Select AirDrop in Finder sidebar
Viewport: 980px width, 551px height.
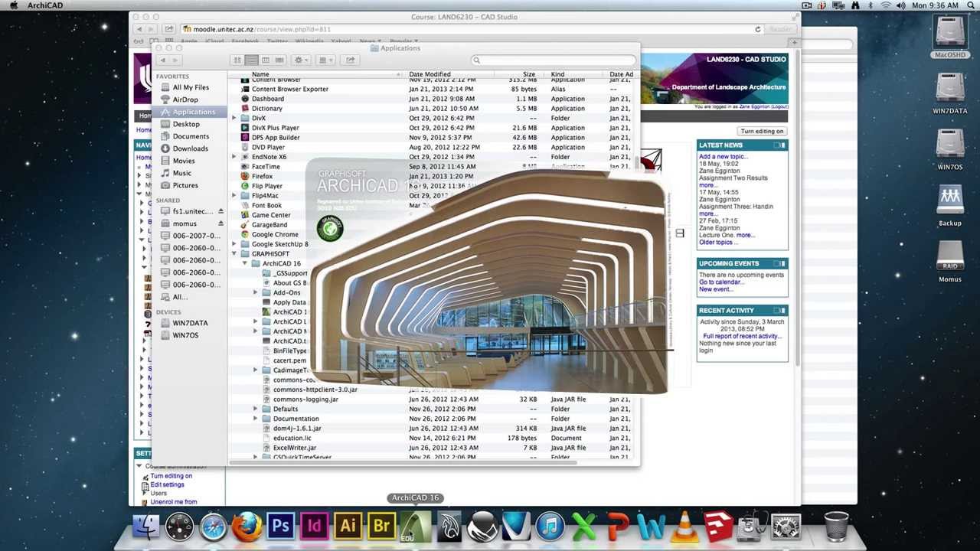pyautogui.click(x=188, y=99)
